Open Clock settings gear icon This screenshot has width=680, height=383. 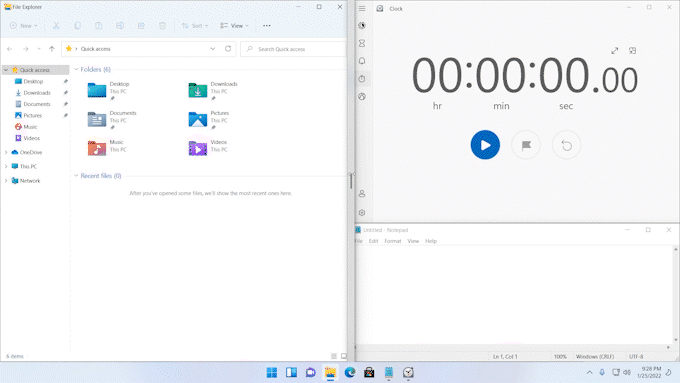(362, 213)
